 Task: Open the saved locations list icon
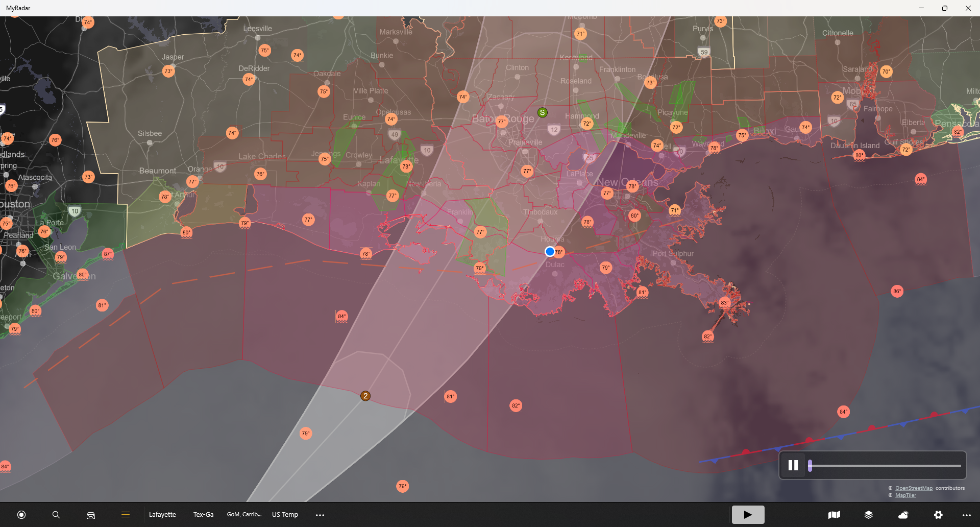[126, 515]
